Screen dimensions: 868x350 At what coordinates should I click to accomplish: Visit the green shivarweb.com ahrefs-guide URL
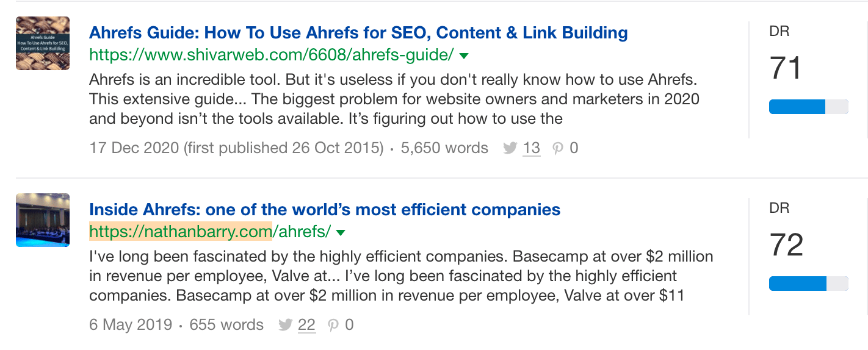[x=271, y=55]
